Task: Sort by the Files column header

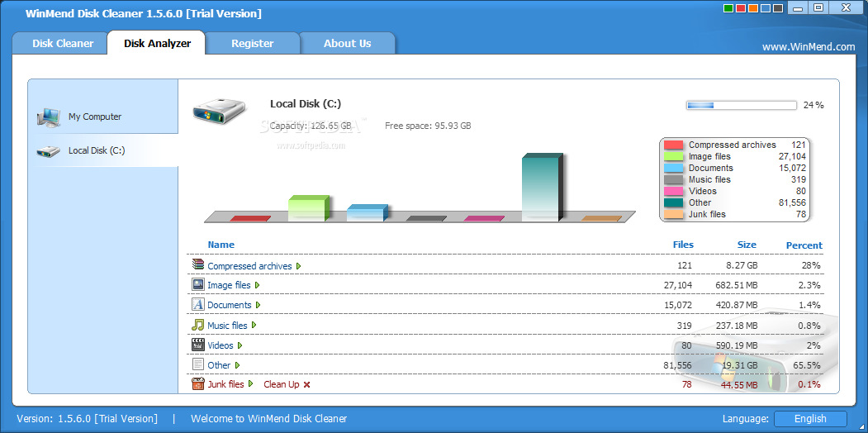Action: (683, 245)
